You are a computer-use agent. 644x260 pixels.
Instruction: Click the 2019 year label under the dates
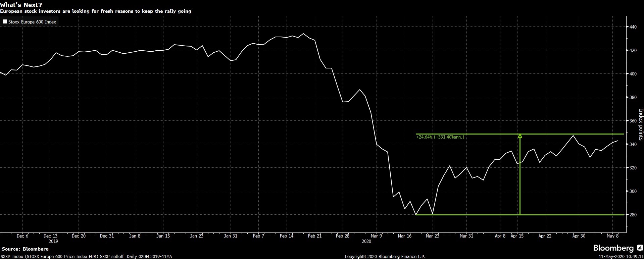click(53, 241)
